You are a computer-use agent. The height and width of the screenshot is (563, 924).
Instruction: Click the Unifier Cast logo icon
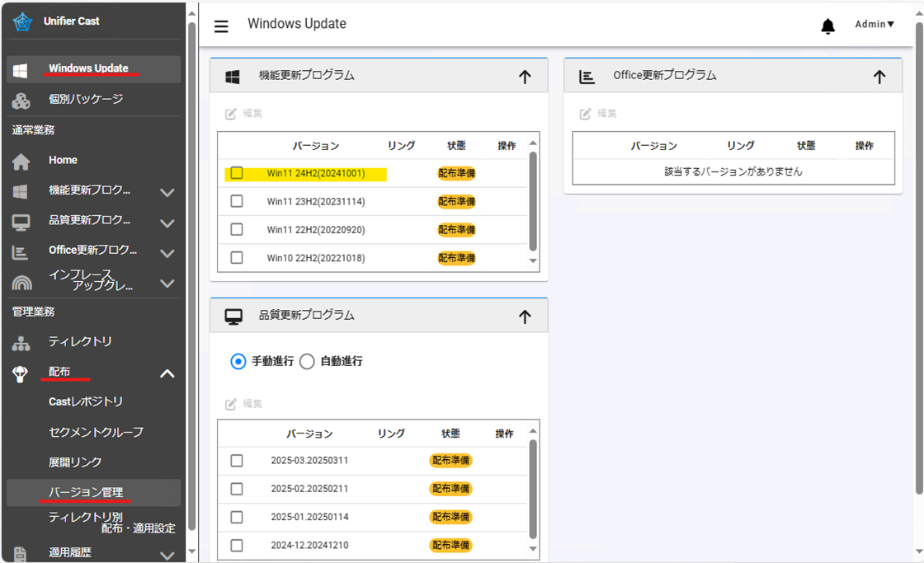(x=22, y=21)
